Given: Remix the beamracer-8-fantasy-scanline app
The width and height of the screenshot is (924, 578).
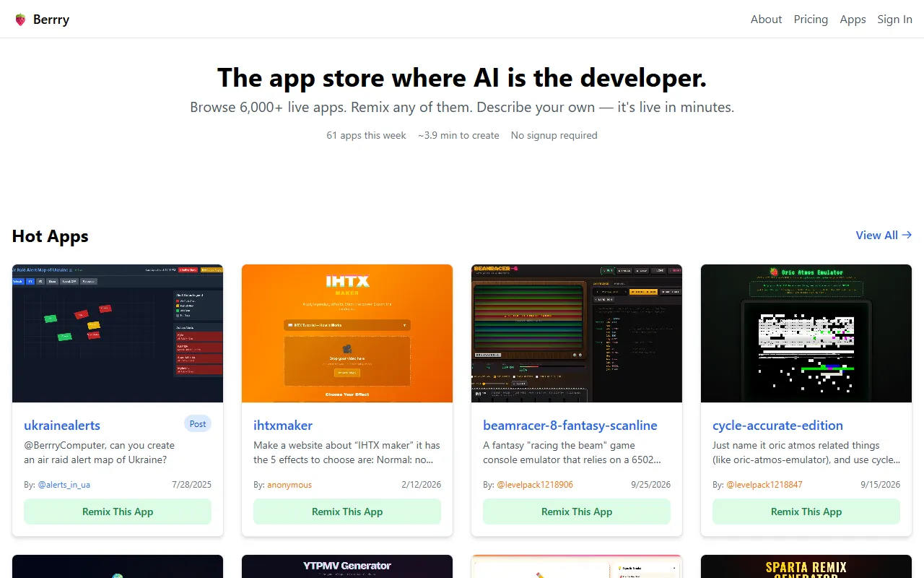Looking at the screenshot, I should tap(577, 512).
